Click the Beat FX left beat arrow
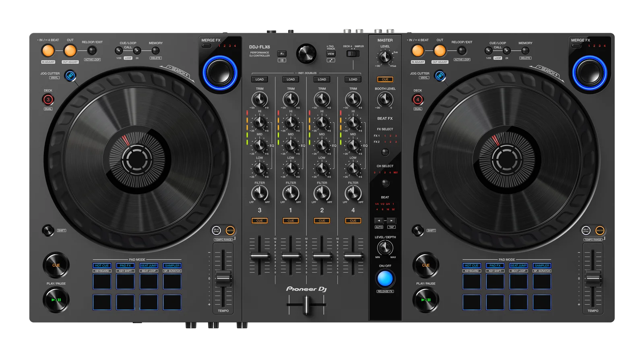Image resolution: width=644 pixels, height=358 pixels. pyautogui.click(x=379, y=221)
